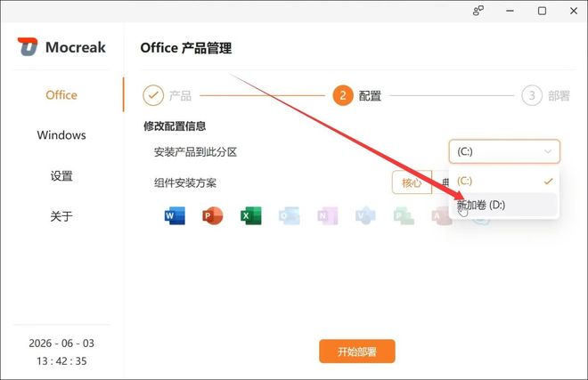Image resolution: width=588 pixels, height=380 pixels.
Task: Select the 核心 install scheme
Action: tap(412, 182)
